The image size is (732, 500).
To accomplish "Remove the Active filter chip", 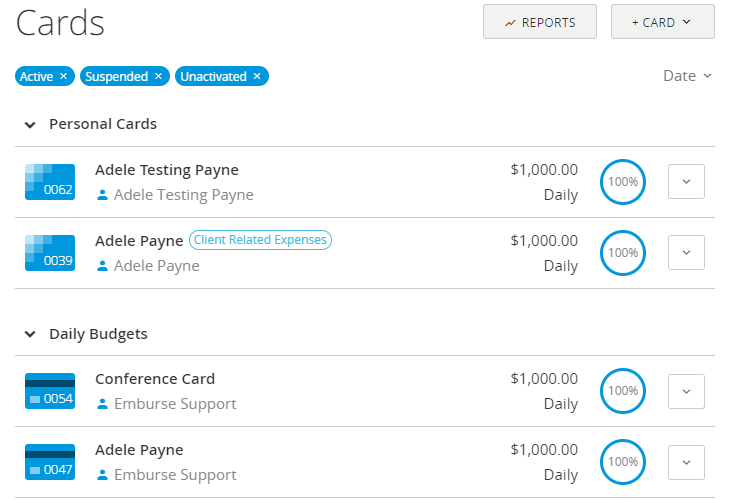I will pyautogui.click(x=63, y=76).
